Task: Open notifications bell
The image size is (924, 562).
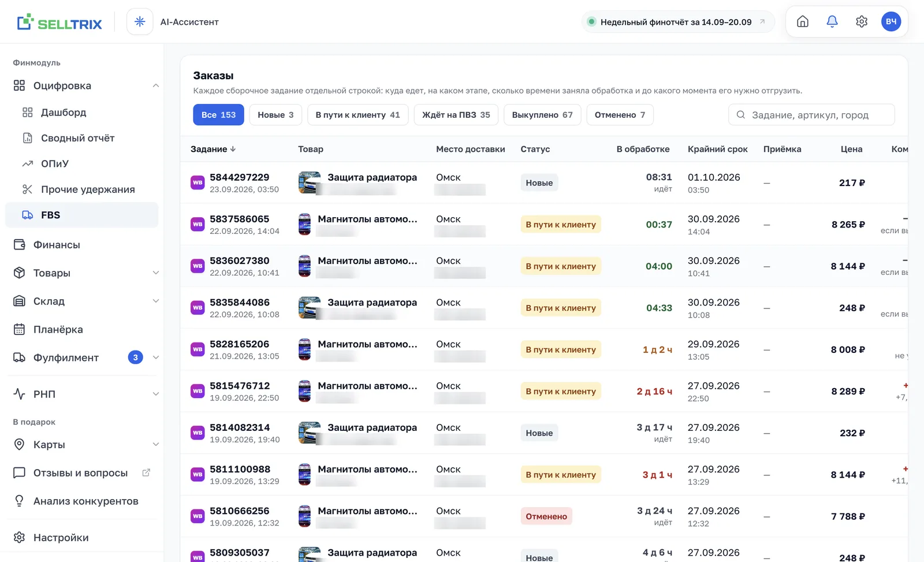Action: (x=832, y=22)
